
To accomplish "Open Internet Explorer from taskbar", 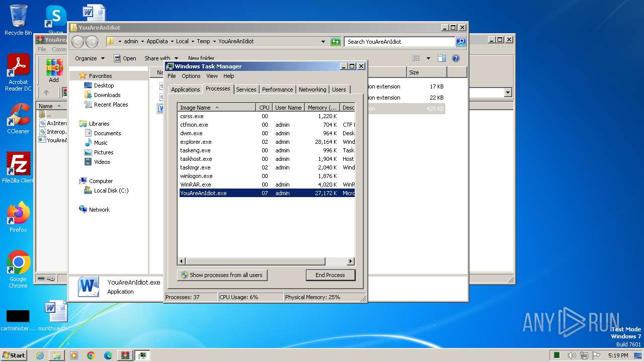I will point(40,355).
